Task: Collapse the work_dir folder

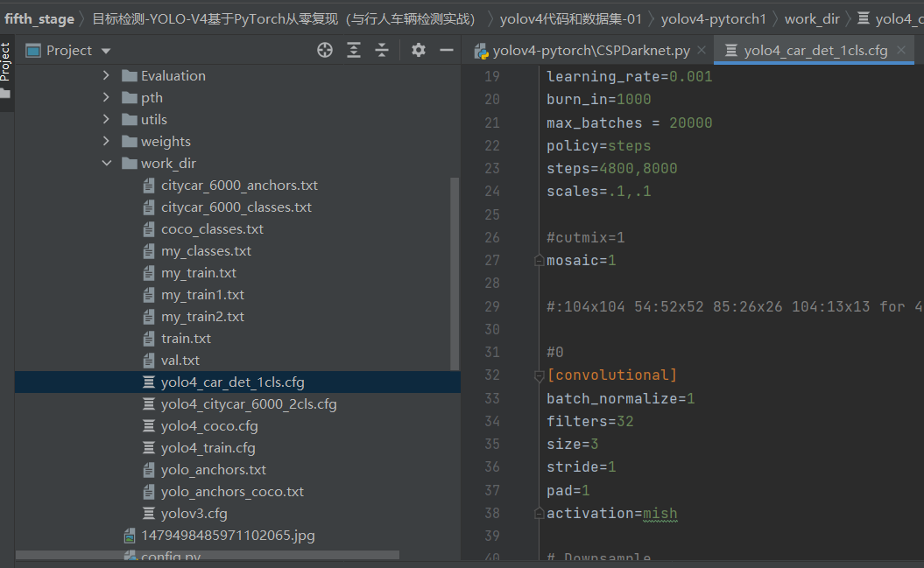Action: point(107,163)
